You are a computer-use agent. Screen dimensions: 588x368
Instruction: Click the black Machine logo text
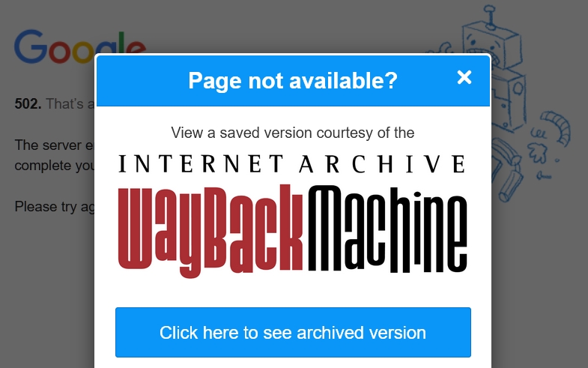(388, 229)
